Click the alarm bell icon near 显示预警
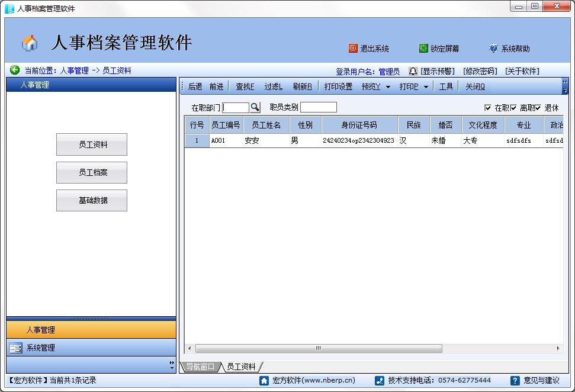This screenshot has height=392, width=575. [x=413, y=71]
